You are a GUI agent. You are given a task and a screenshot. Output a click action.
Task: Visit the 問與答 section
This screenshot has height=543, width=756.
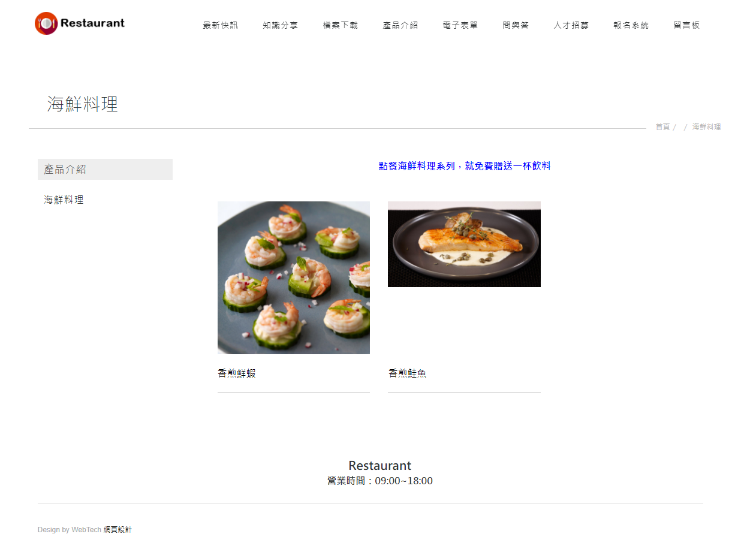(x=516, y=25)
